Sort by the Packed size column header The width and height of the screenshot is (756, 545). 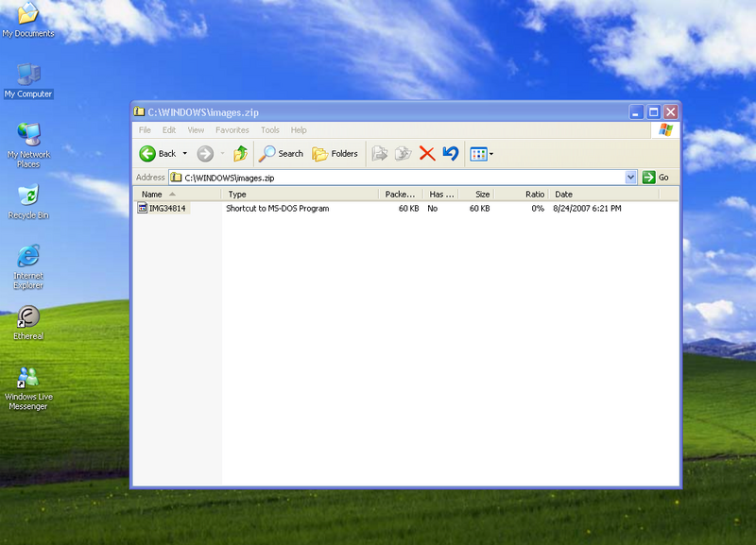point(401,195)
